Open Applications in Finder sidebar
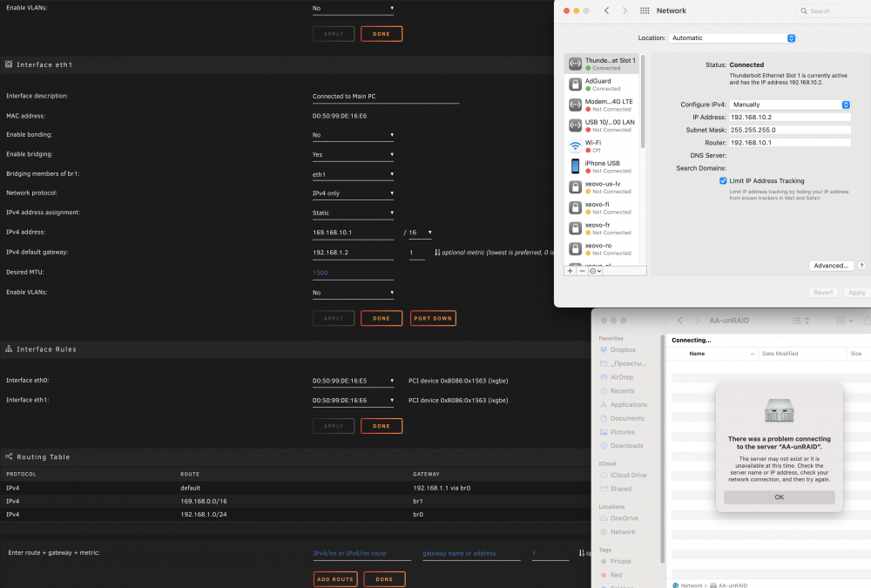 (x=628, y=404)
